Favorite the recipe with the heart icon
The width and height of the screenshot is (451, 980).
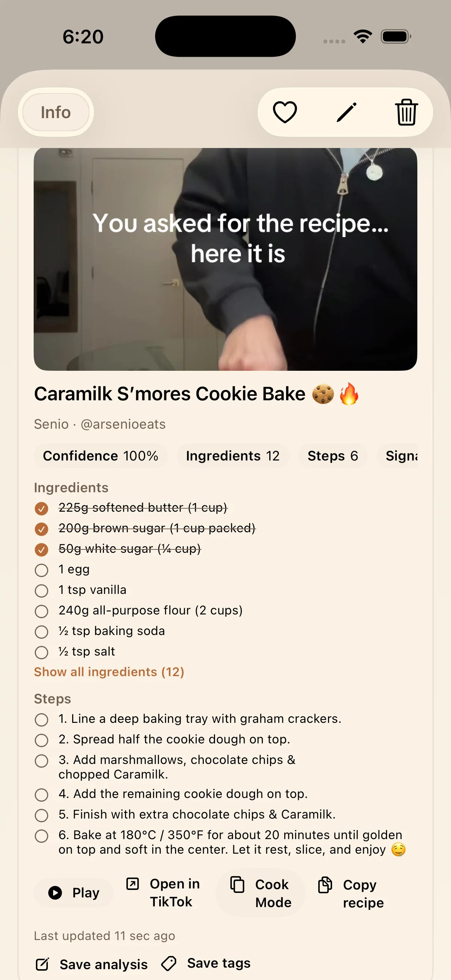285,111
